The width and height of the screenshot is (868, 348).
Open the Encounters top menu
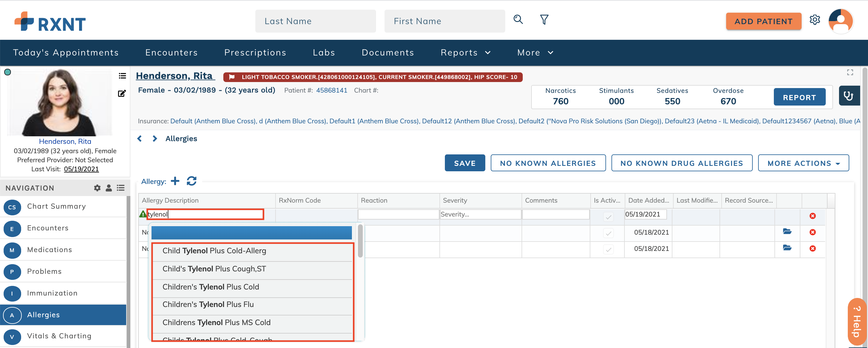(x=171, y=52)
